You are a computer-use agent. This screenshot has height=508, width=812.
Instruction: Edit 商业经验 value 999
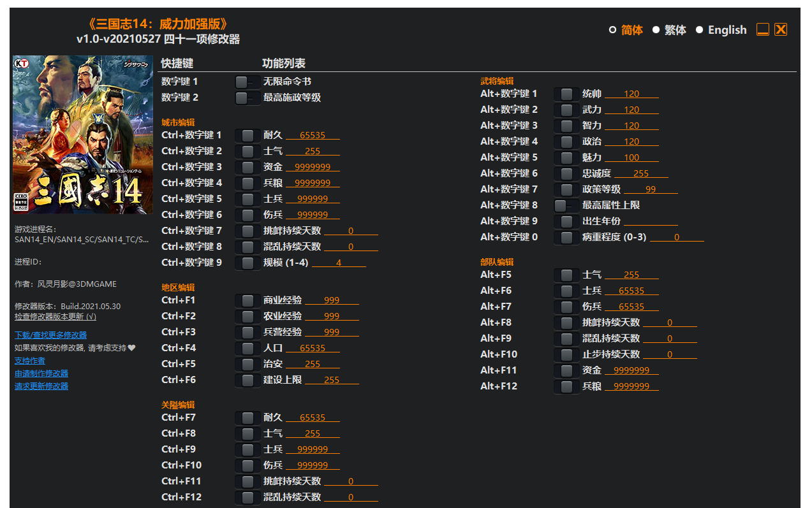(332, 300)
